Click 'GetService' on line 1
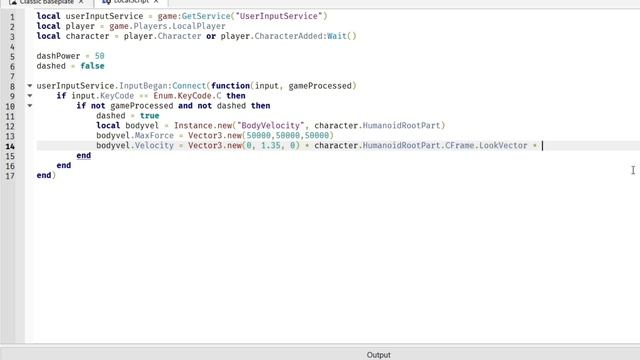The width and height of the screenshot is (640, 360). tap(206, 16)
